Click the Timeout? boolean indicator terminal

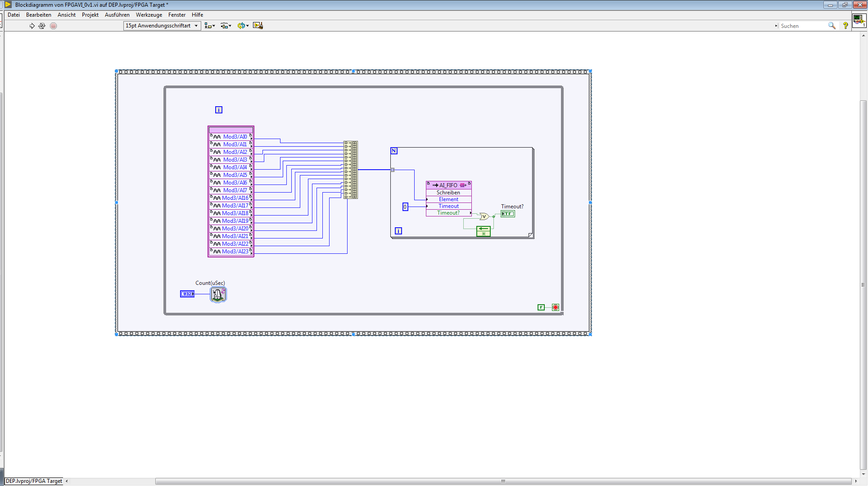click(507, 214)
